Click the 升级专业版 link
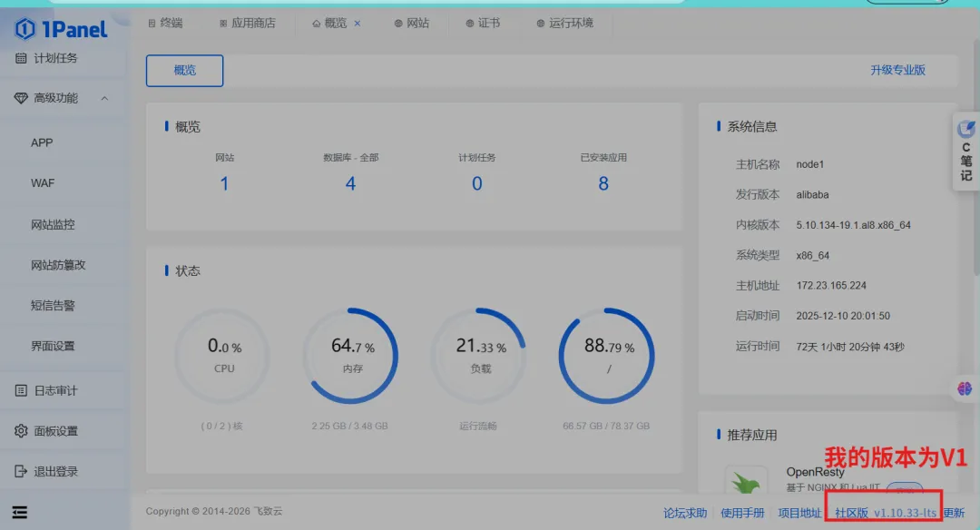The image size is (980, 530). (899, 70)
